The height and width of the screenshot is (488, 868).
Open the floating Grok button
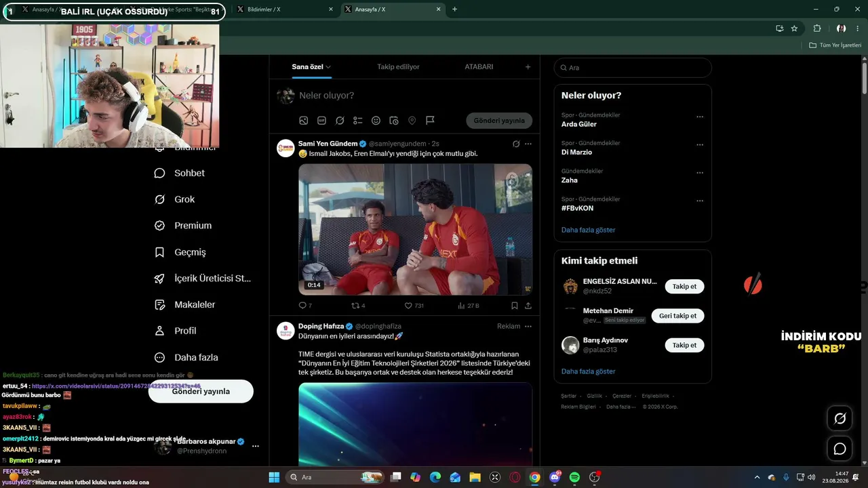[x=840, y=419]
